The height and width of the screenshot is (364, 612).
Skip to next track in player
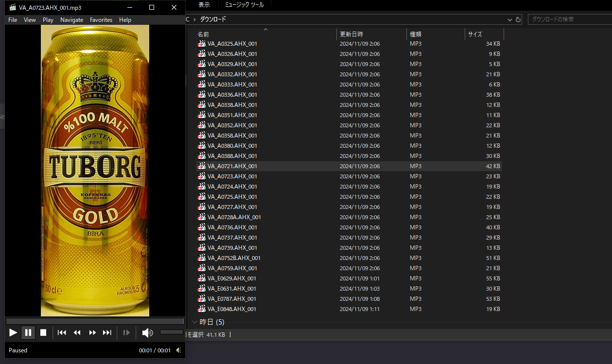(x=107, y=332)
